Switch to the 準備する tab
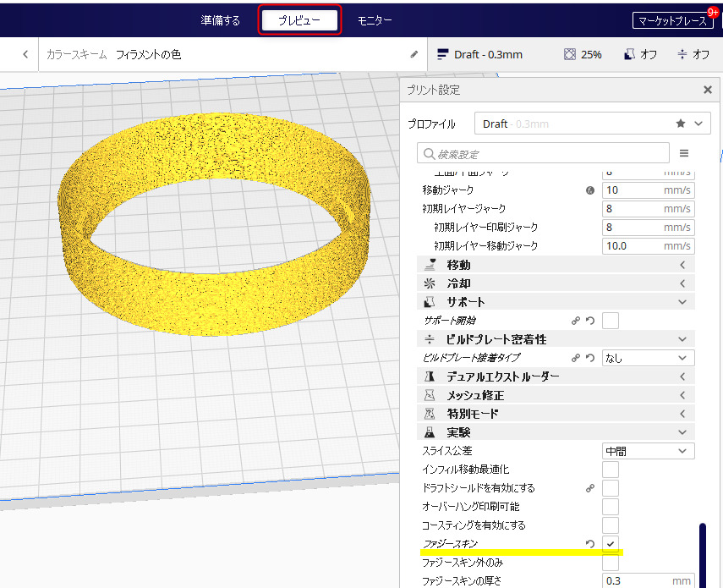This screenshot has width=723, height=588. click(x=221, y=20)
